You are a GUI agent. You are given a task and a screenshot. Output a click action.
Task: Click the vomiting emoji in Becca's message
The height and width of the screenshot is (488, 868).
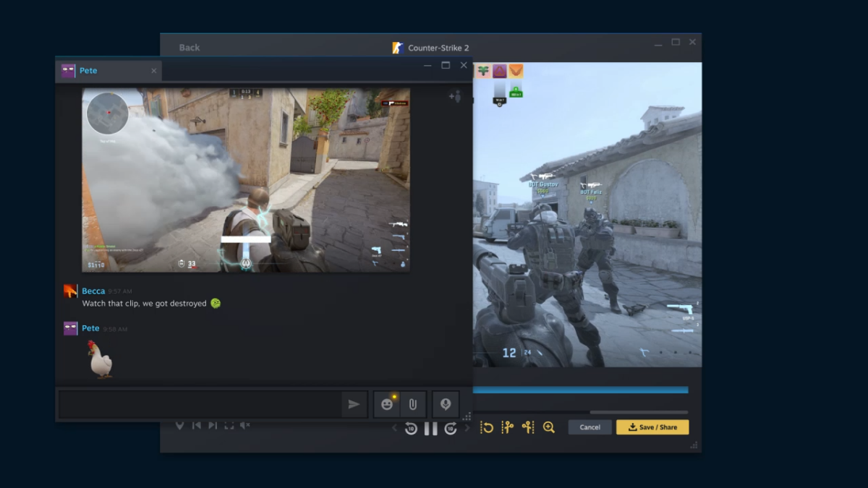point(216,304)
